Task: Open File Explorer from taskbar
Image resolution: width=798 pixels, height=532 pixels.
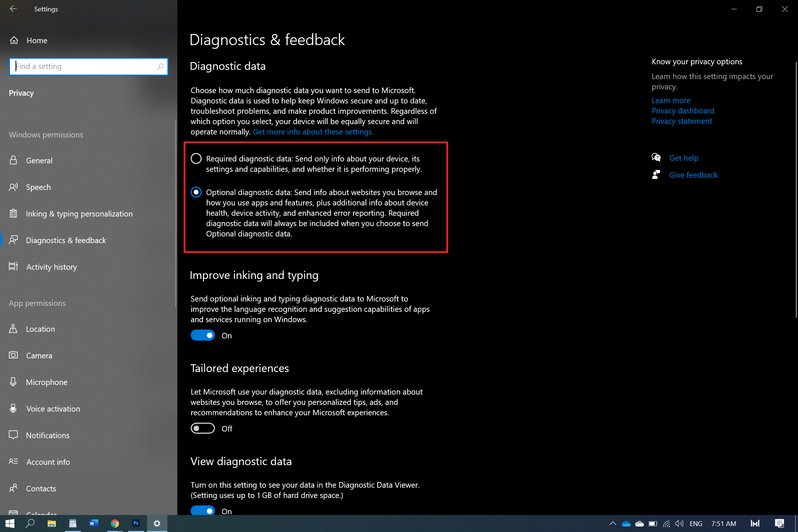Action: 51,524
